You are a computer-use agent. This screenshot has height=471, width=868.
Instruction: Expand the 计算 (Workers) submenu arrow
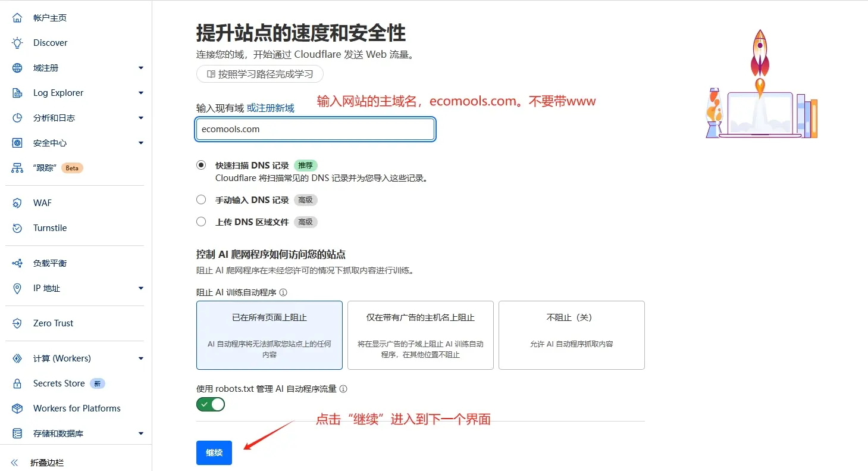(141, 358)
